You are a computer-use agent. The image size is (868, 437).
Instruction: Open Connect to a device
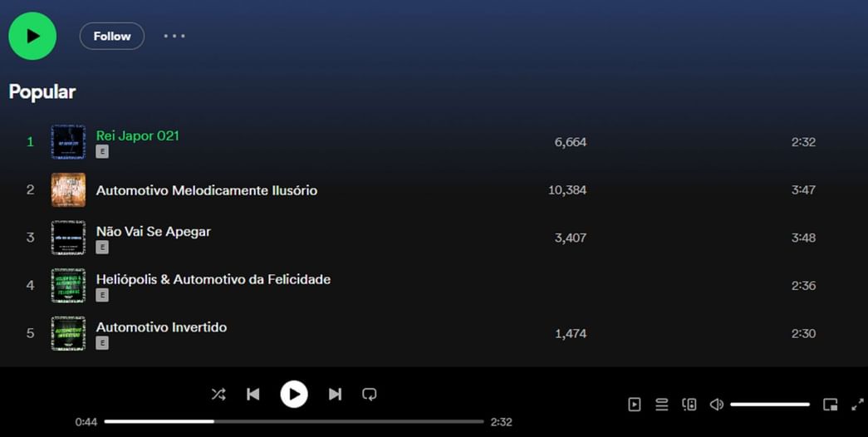[x=689, y=405]
